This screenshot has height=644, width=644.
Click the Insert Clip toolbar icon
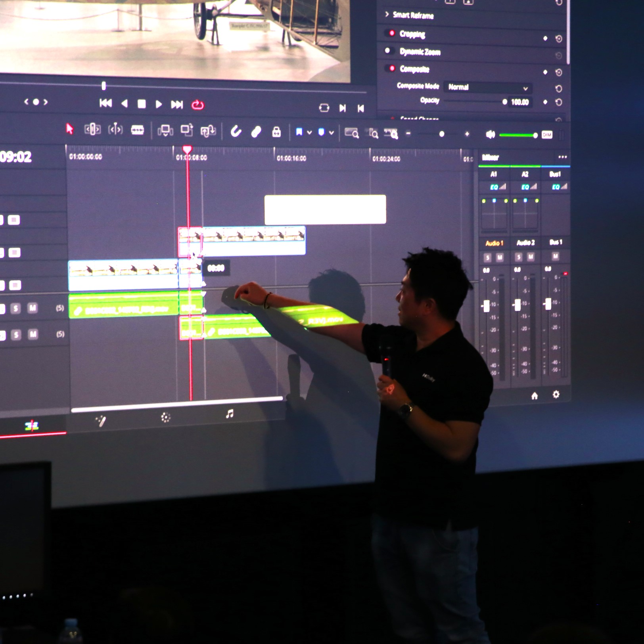click(165, 130)
